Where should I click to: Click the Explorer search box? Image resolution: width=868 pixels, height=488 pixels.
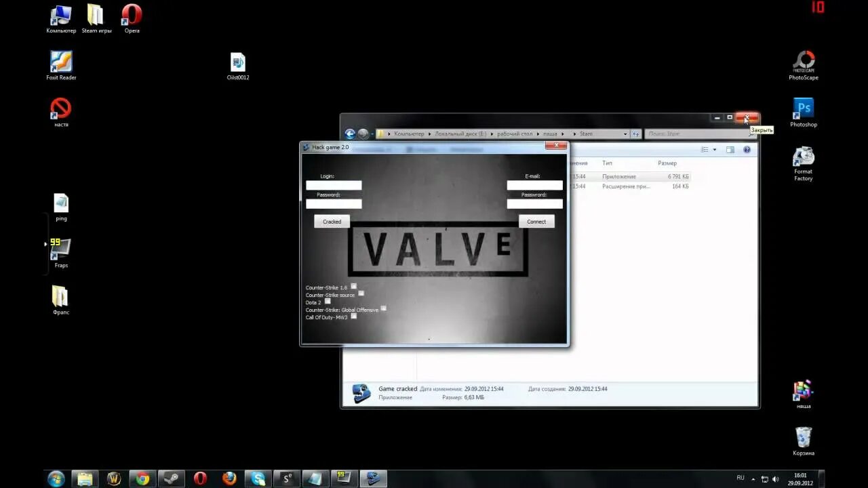tap(699, 134)
